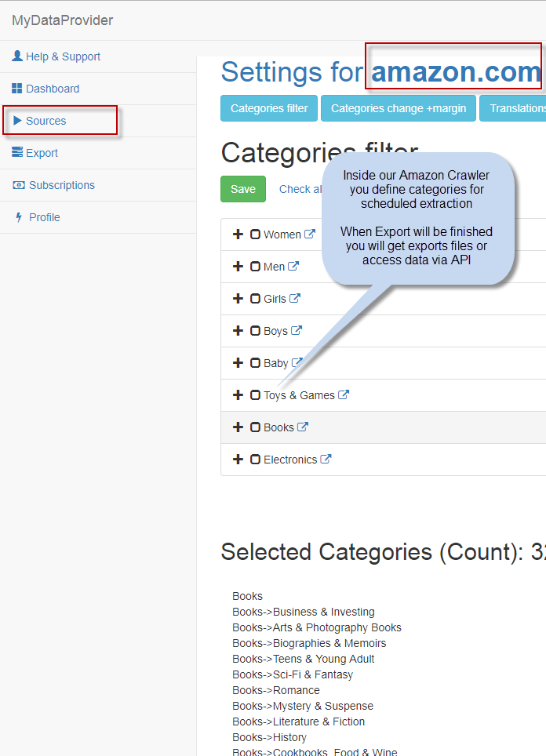Viewport: 546px width, 756px height.
Task: Open Books category external link icon
Action: [303, 427]
